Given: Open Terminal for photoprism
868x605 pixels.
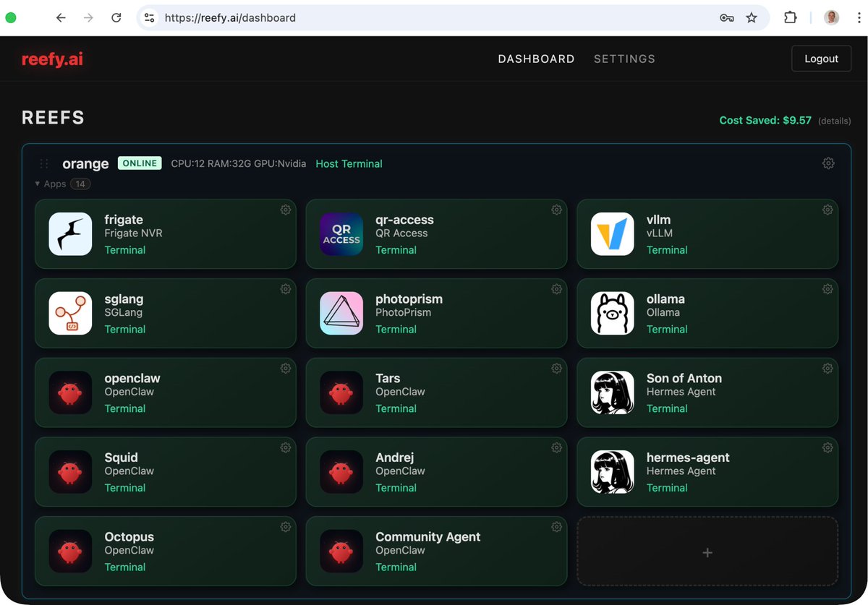Looking at the screenshot, I should (x=396, y=329).
